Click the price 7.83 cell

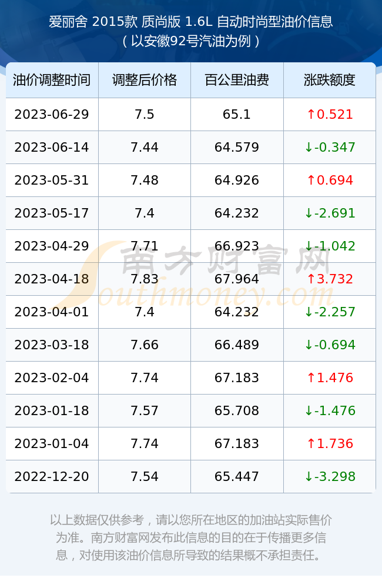[145, 279]
